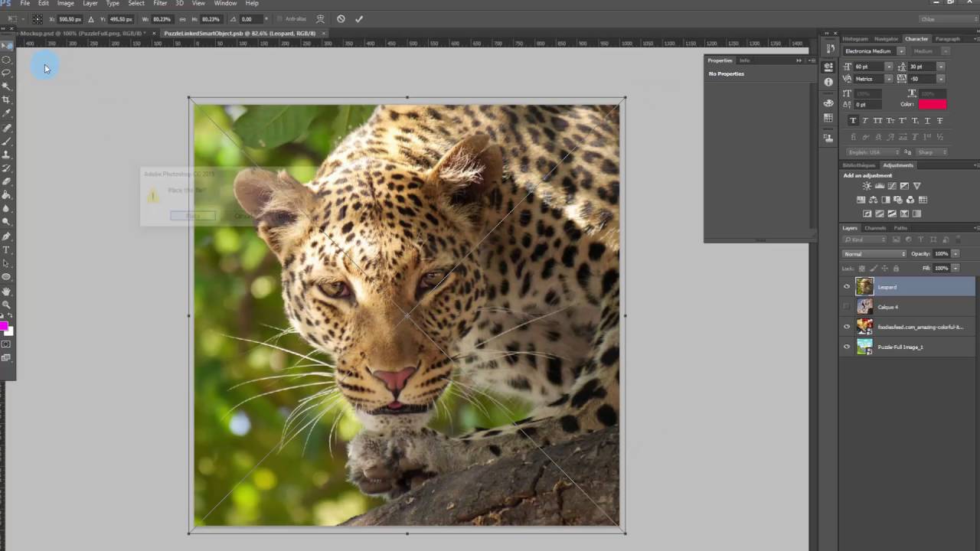The height and width of the screenshot is (551, 980).
Task: Open the leading 30 pt dropdown
Action: tap(941, 67)
